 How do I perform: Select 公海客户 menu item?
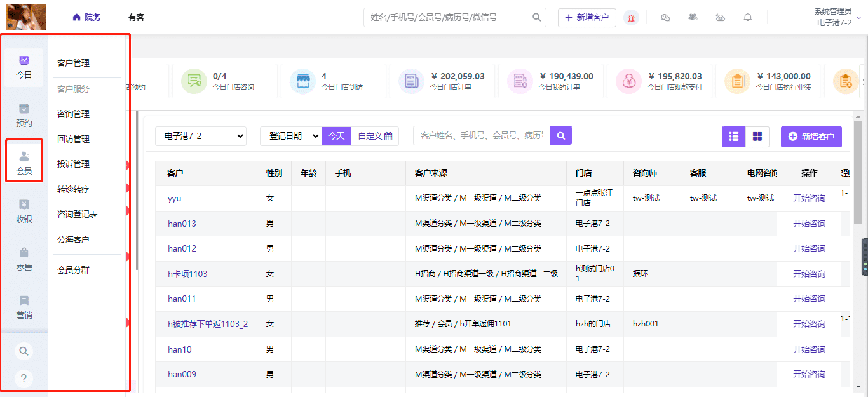74,239
